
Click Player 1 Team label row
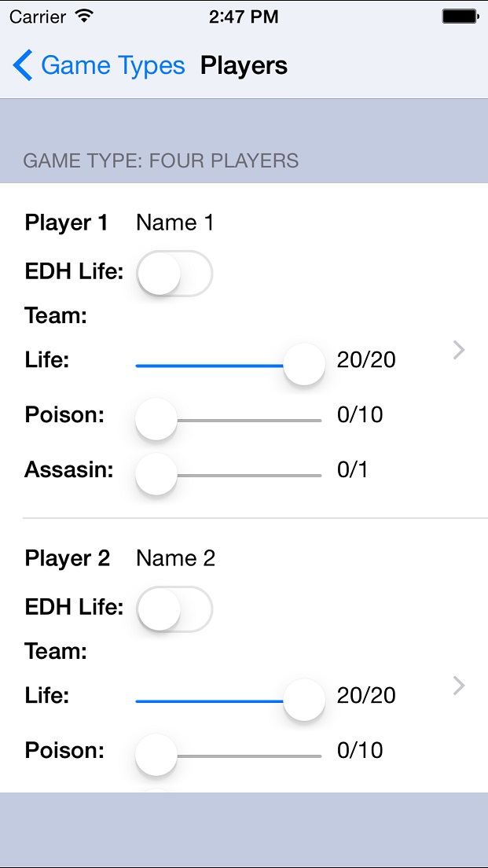56,317
